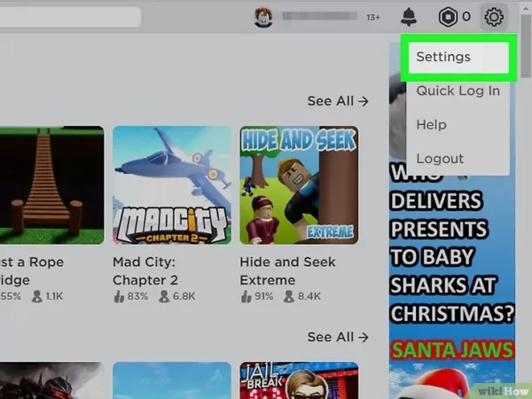Open the dark dragon game thumbnail at bottom
Image resolution: width=532 pixels, height=399 pixels.
click(x=52, y=380)
